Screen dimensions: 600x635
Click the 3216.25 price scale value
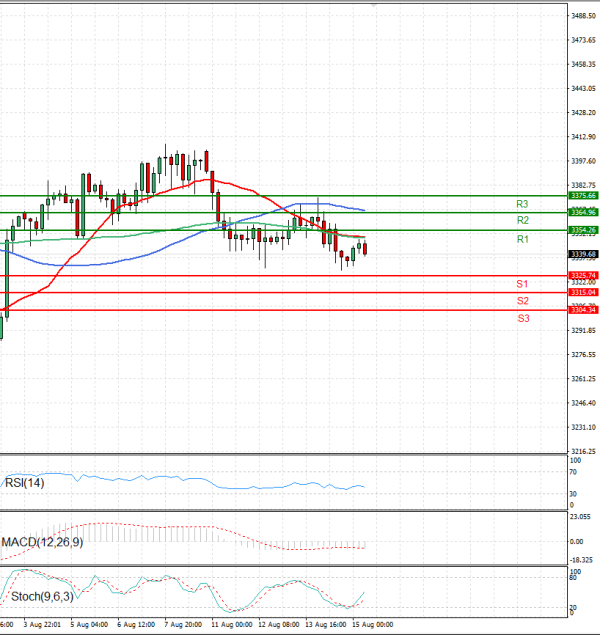pos(583,451)
